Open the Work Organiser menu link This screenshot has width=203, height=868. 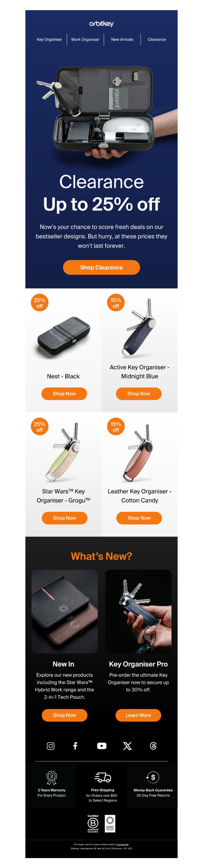point(85,39)
